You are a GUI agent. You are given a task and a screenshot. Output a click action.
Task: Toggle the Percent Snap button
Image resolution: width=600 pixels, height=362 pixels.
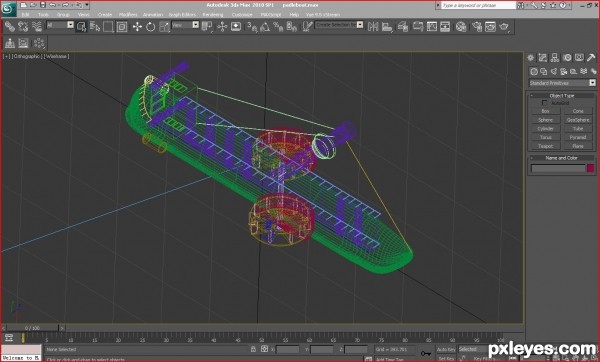pos(278,26)
